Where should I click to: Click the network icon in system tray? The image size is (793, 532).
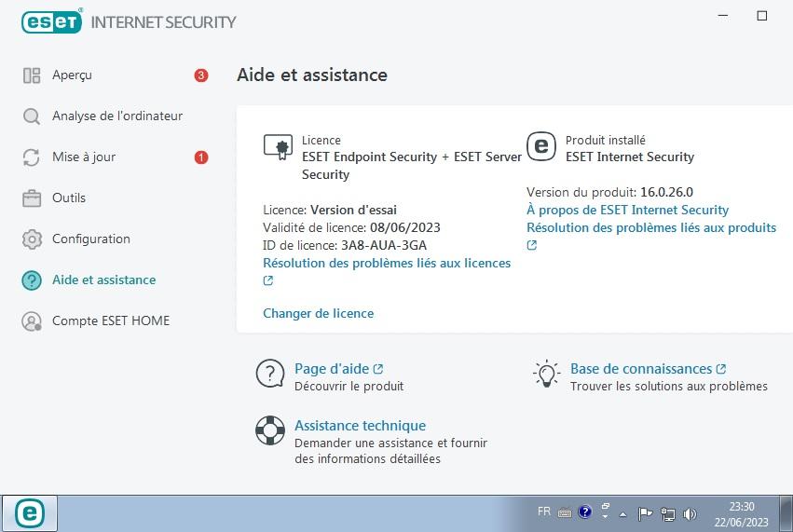667,514
